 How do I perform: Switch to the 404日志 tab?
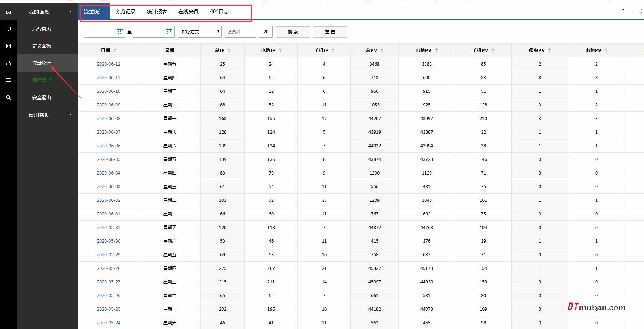[x=219, y=11]
